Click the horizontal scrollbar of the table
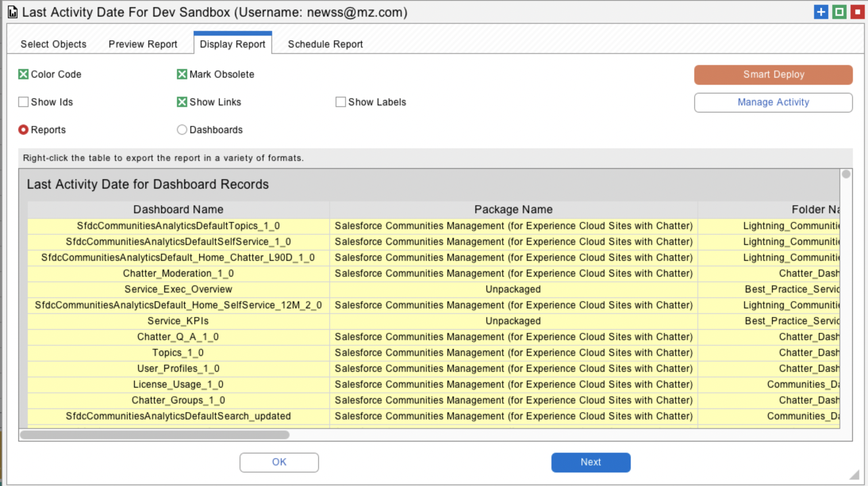 tap(155, 435)
